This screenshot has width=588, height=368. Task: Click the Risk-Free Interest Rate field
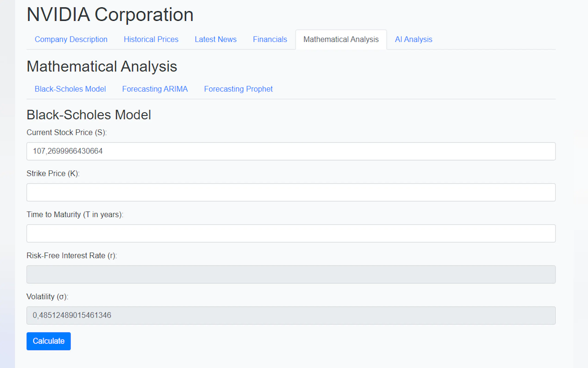(291, 274)
